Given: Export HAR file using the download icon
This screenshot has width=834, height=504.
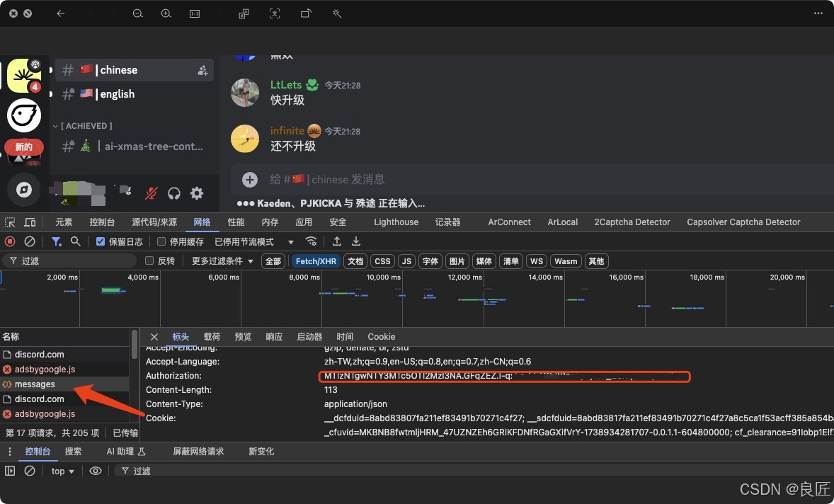Looking at the screenshot, I should click(356, 241).
